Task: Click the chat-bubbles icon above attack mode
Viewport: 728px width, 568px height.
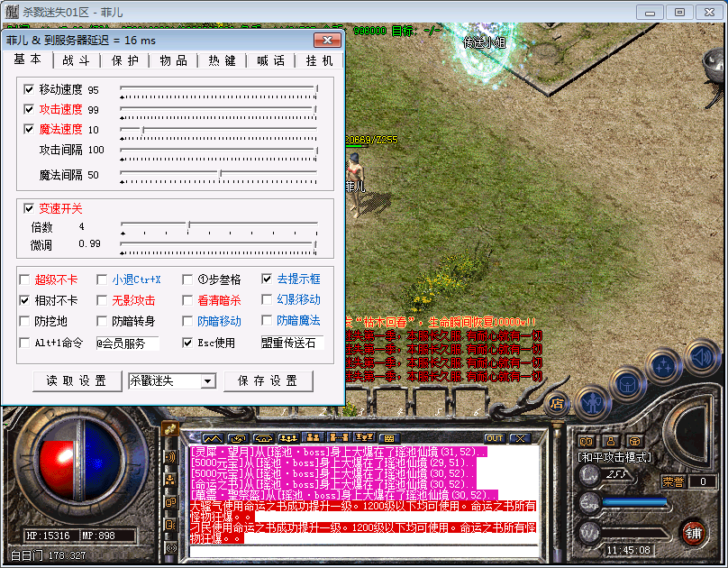Action: pos(587,441)
